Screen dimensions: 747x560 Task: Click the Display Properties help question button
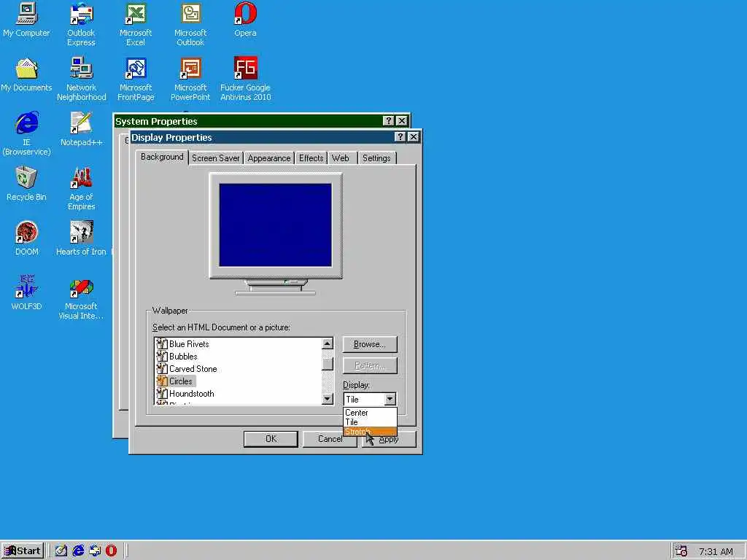coord(400,137)
